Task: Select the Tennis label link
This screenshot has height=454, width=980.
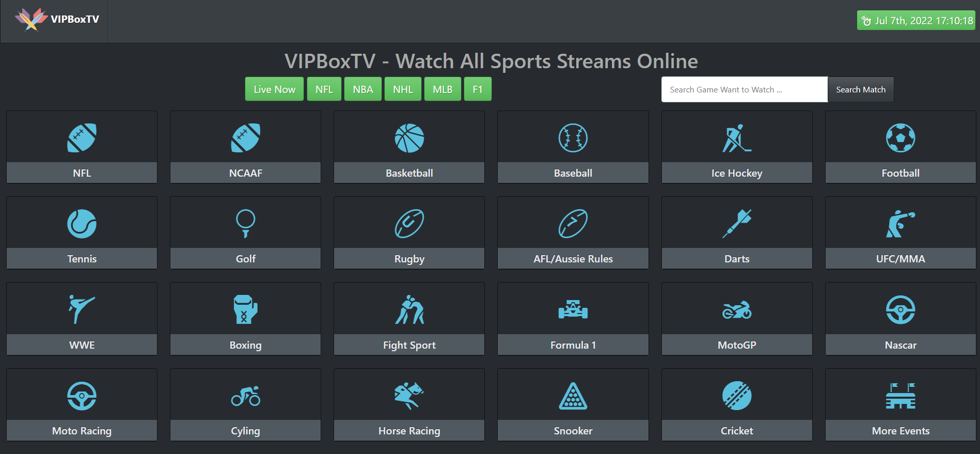Action: click(x=82, y=259)
